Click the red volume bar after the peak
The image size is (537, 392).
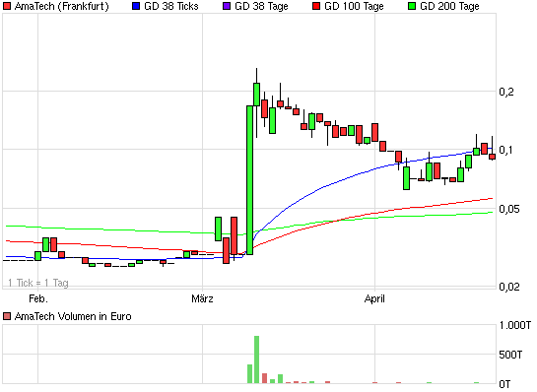pos(264,378)
